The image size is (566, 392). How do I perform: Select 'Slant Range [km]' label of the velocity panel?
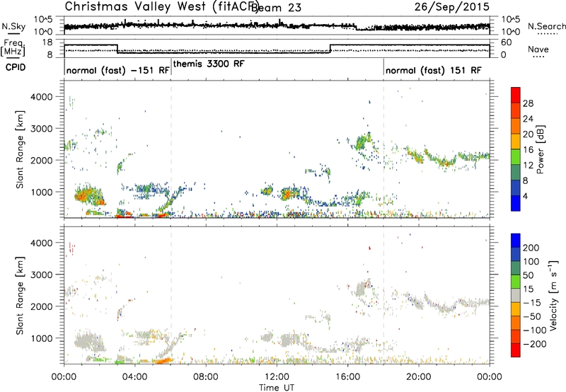(x=20, y=295)
